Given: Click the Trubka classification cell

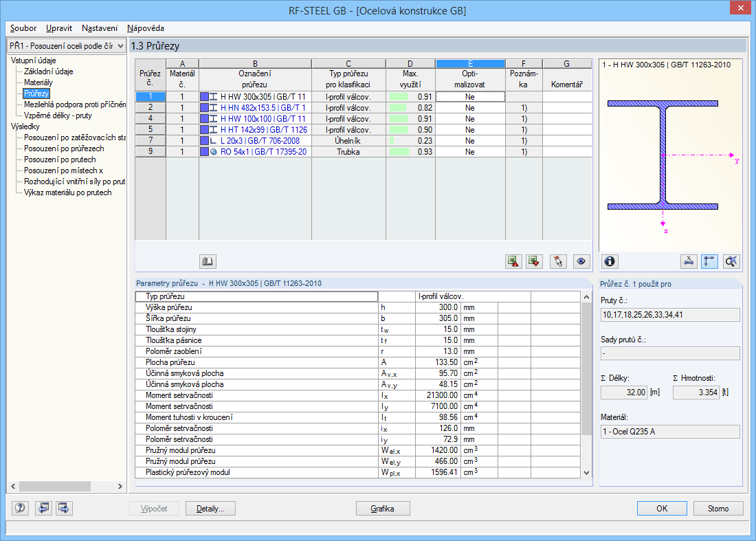Looking at the screenshot, I should tap(348, 152).
